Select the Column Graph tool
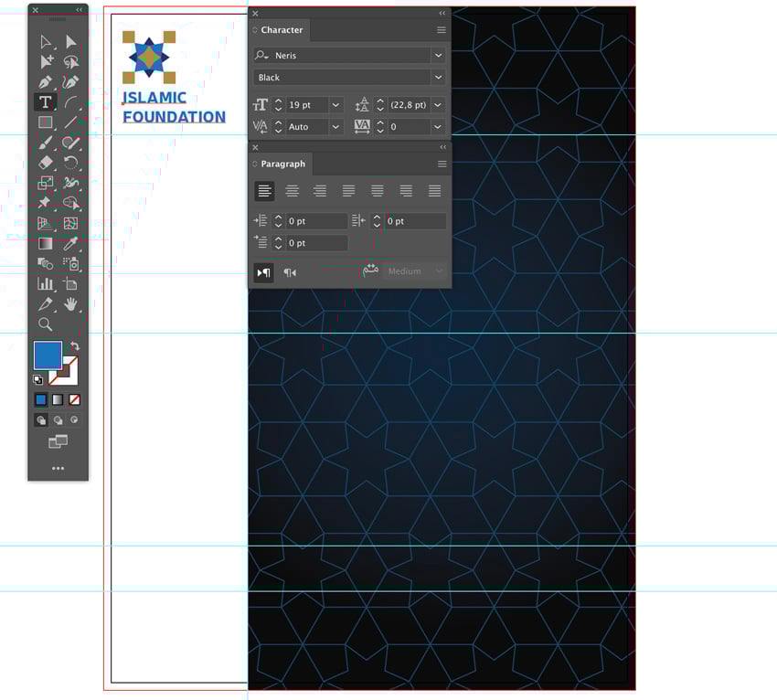Screen dimensions: 777x700 (x=45, y=284)
